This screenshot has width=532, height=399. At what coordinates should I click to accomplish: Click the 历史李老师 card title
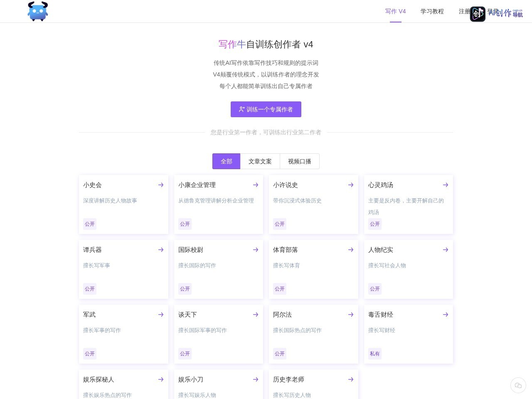tap(289, 379)
